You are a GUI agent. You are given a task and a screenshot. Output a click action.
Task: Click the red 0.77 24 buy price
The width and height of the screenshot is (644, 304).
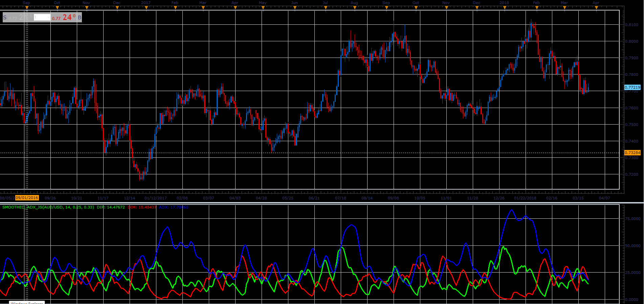click(x=64, y=17)
